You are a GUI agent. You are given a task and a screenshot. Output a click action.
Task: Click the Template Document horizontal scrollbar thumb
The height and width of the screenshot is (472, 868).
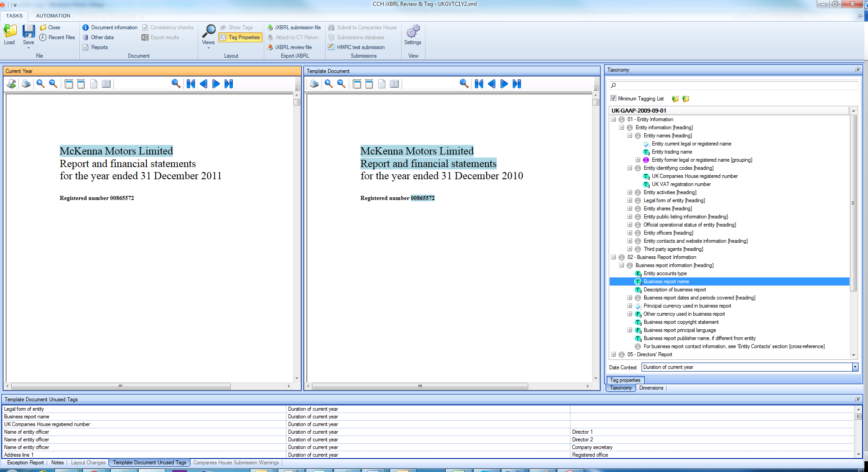[420, 386]
